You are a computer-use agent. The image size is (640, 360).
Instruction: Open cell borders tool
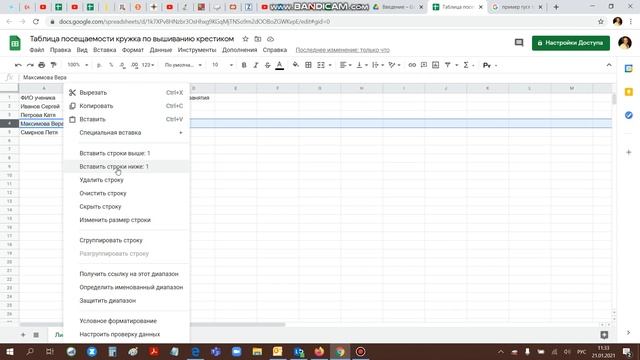308,65
